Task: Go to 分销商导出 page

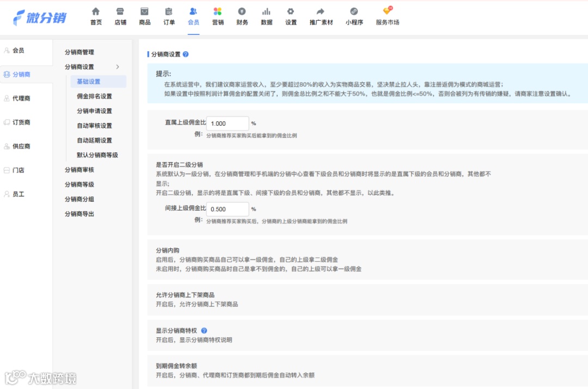Action: click(79, 214)
